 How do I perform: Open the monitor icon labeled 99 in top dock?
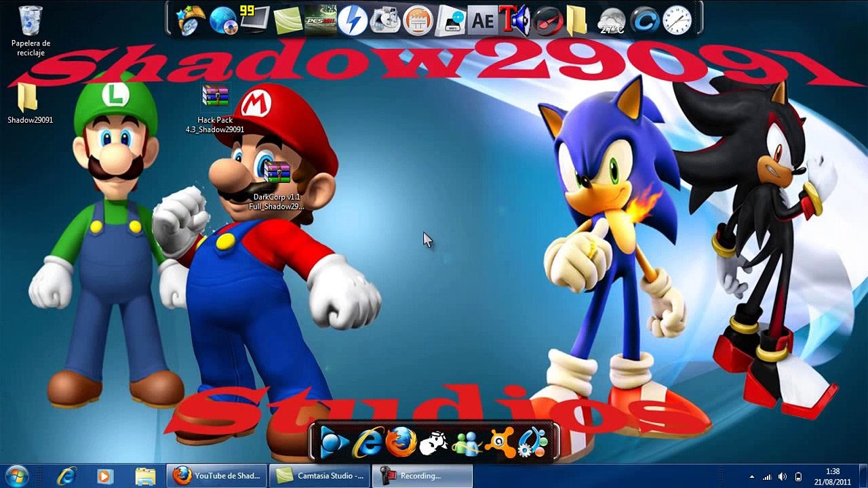[255, 20]
